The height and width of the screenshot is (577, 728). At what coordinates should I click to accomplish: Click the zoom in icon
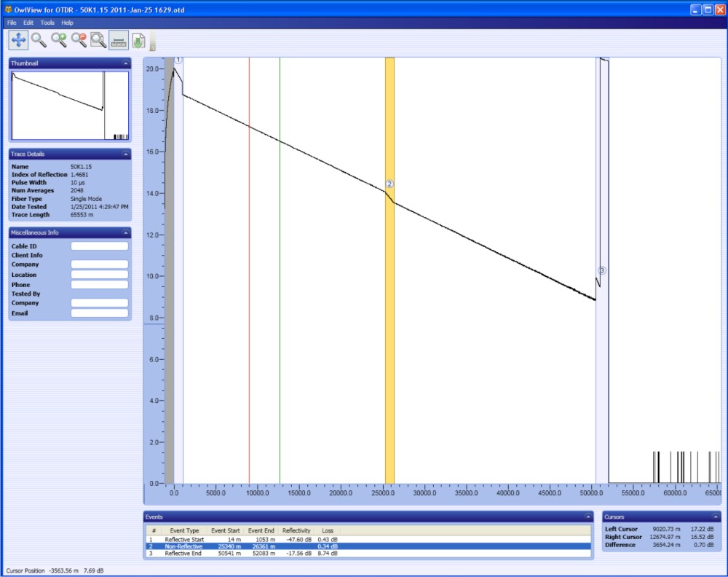(x=59, y=40)
